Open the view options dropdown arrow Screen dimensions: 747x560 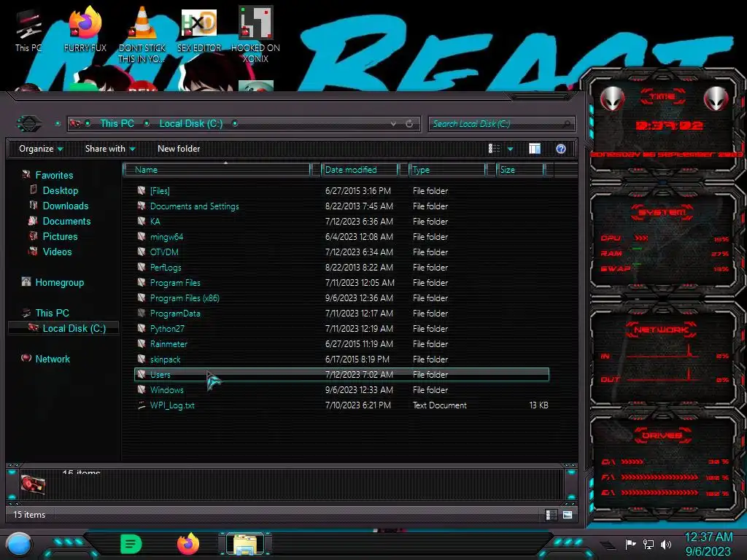click(510, 149)
